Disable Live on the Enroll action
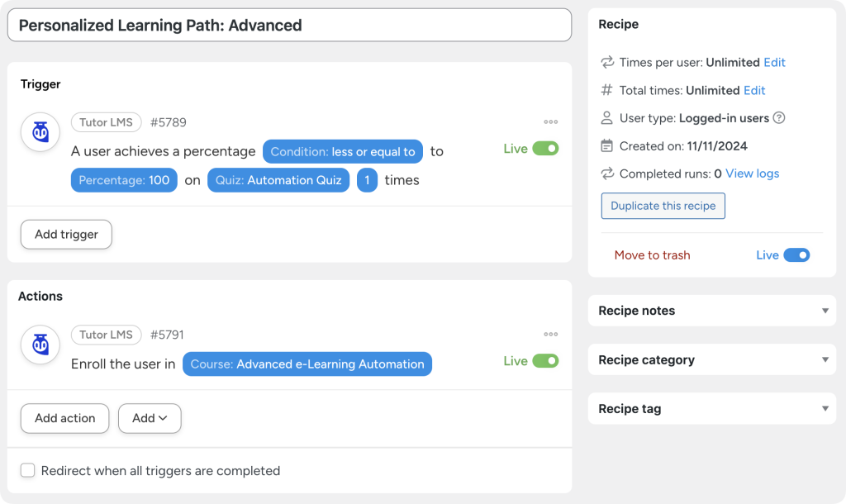The width and height of the screenshot is (846, 504). [x=548, y=361]
